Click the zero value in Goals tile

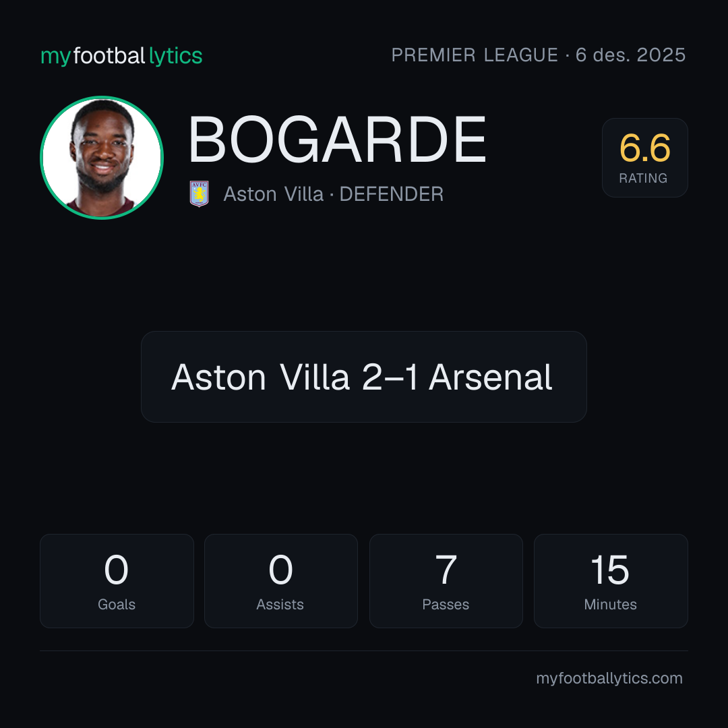tap(116, 570)
